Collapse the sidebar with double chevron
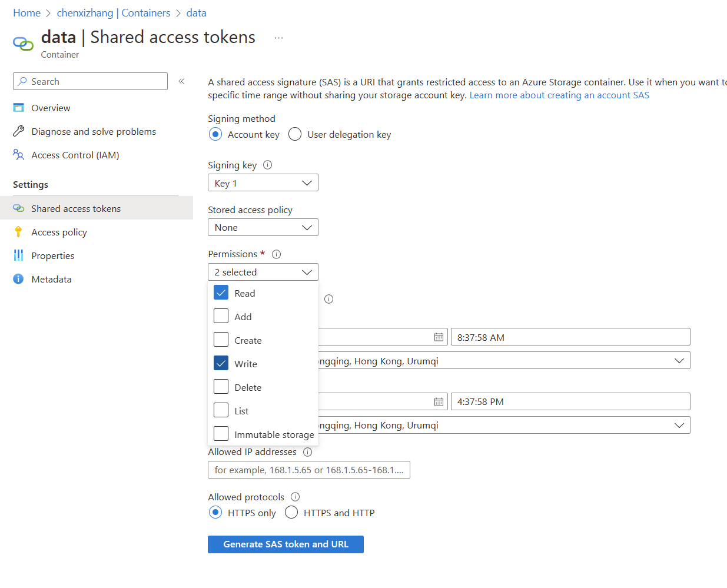Viewport: 727px width, 588px height. click(x=181, y=81)
